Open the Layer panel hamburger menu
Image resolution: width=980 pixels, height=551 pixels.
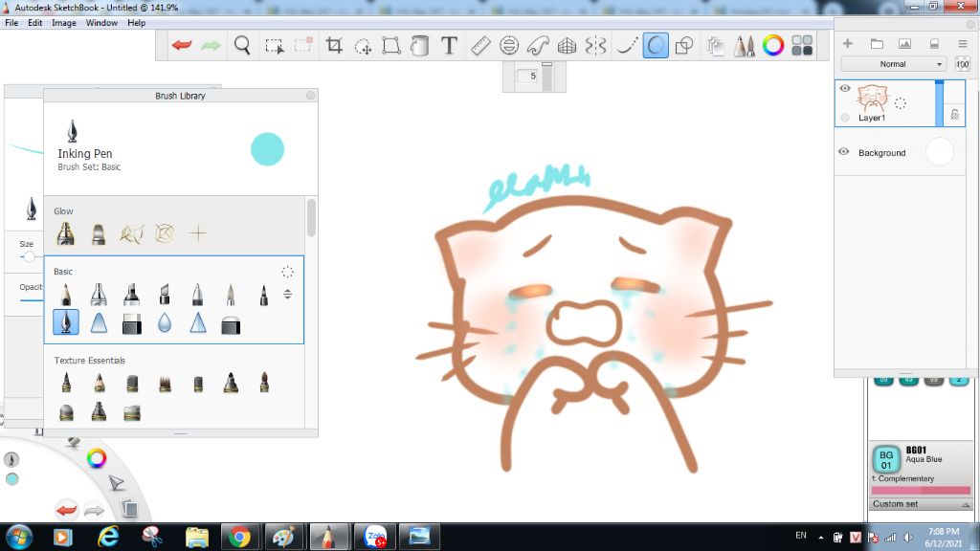(963, 44)
